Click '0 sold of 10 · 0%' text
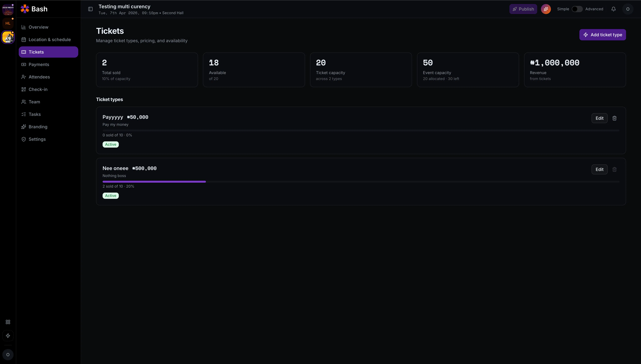The image size is (641, 364). pos(117,135)
